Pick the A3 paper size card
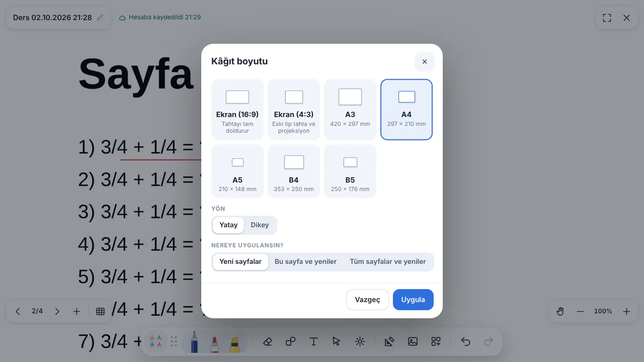Screen dimensions: 644x362 tap(350, 110)
